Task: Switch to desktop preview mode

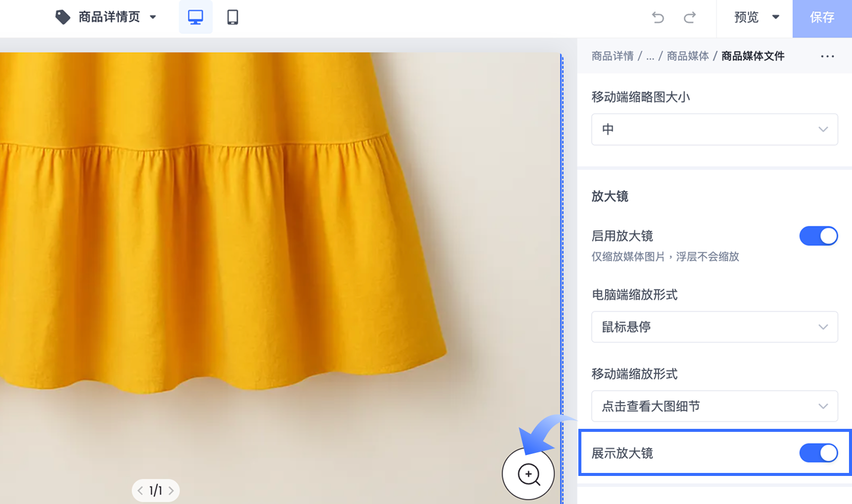Action: point(195,17)
